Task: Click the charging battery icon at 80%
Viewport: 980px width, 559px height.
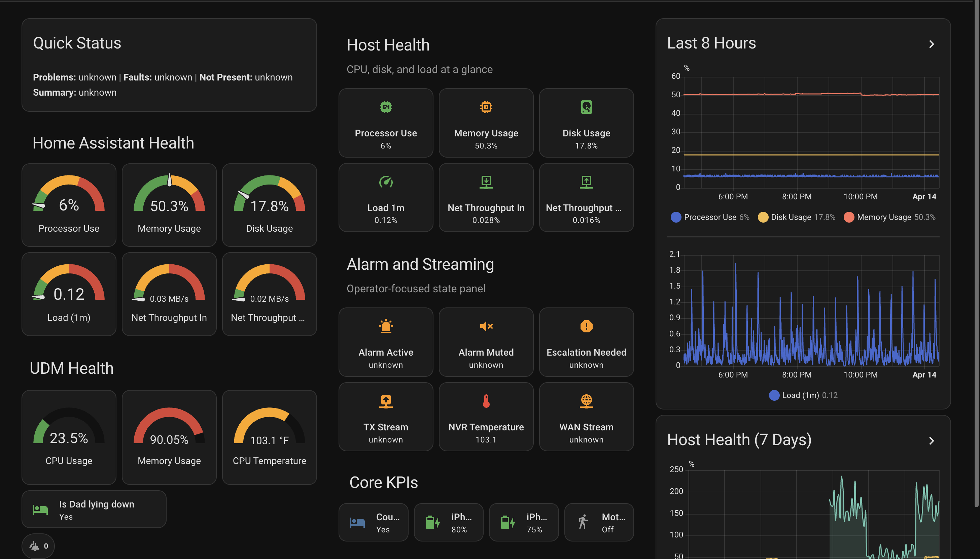Action: tap(433, 523)
